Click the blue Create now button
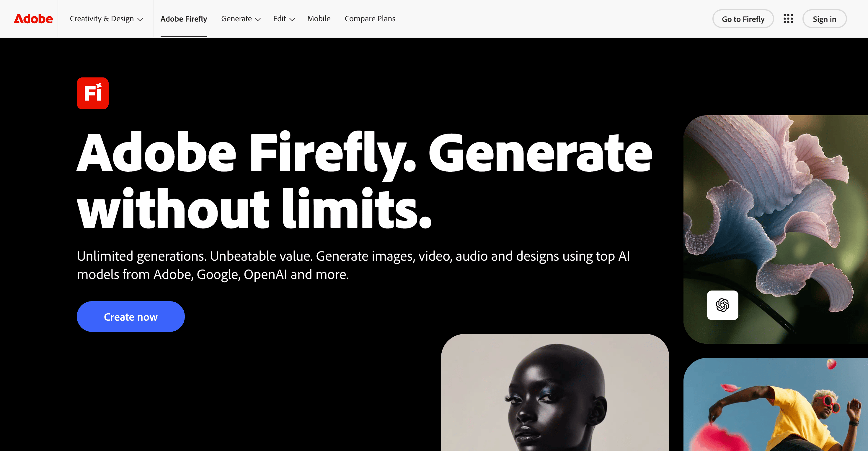Viewport: 868px width, 451px height. point(131,317)
